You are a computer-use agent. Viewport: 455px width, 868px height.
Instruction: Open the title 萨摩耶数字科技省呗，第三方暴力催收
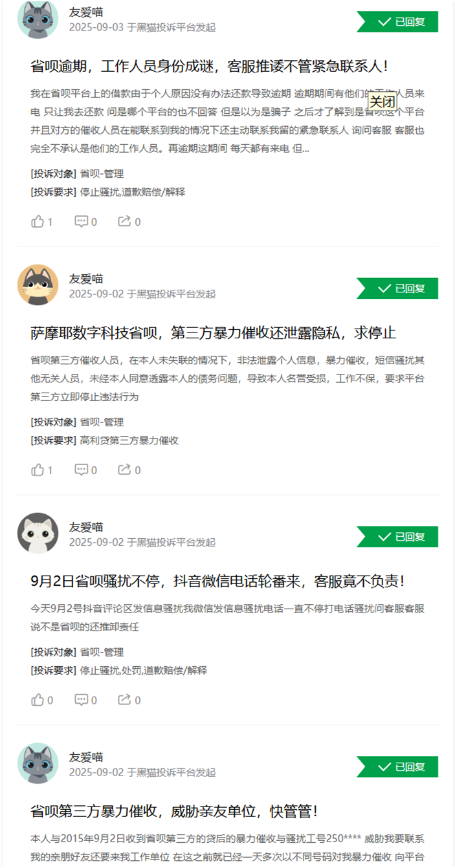[213, 333]
